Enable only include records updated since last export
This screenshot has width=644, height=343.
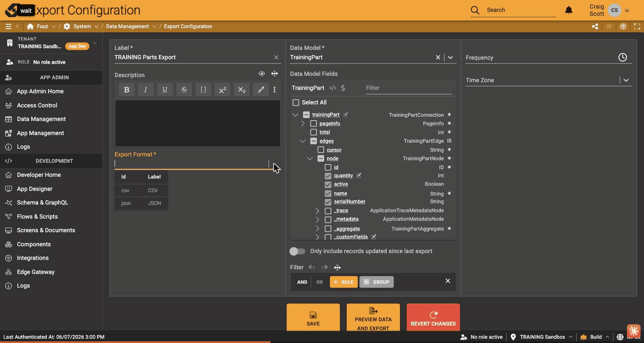point(297,251)
